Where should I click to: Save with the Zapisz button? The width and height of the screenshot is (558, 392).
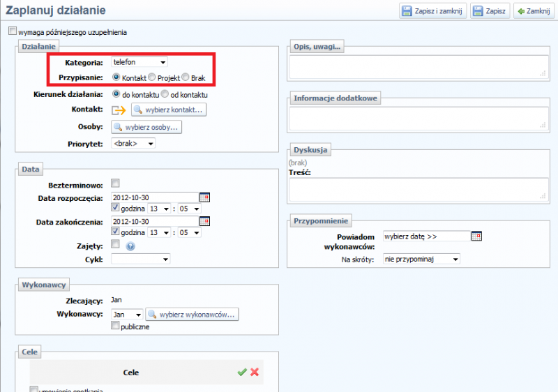coord(490,11)
